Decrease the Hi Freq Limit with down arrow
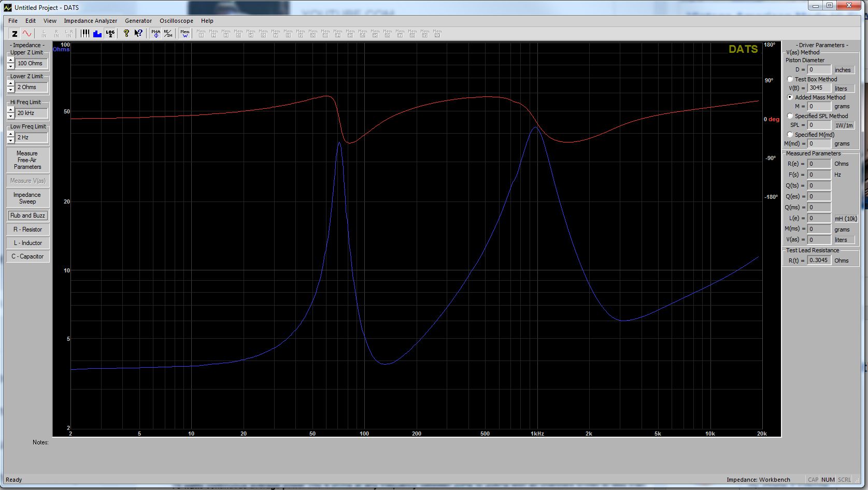The image size is (868, 490). pyautogui.click(x=11, y=116)
